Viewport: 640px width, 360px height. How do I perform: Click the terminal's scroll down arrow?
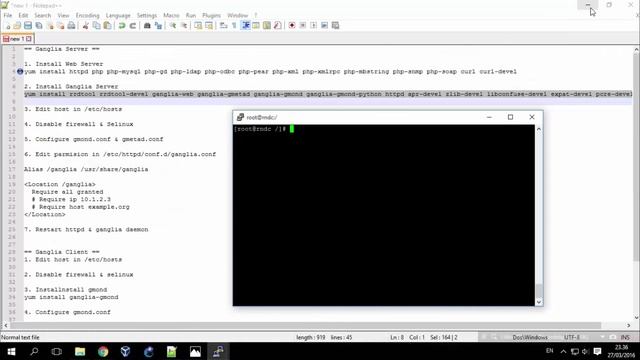point(539,302)
